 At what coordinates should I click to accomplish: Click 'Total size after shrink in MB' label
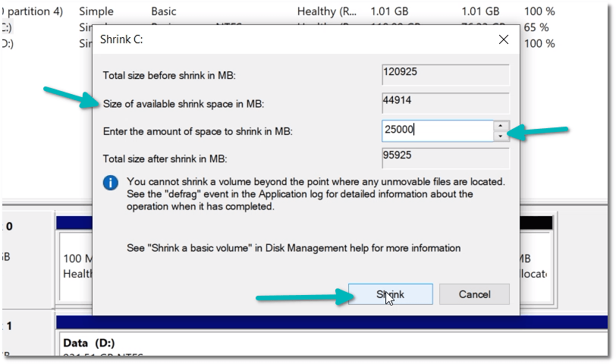point(165,158)
